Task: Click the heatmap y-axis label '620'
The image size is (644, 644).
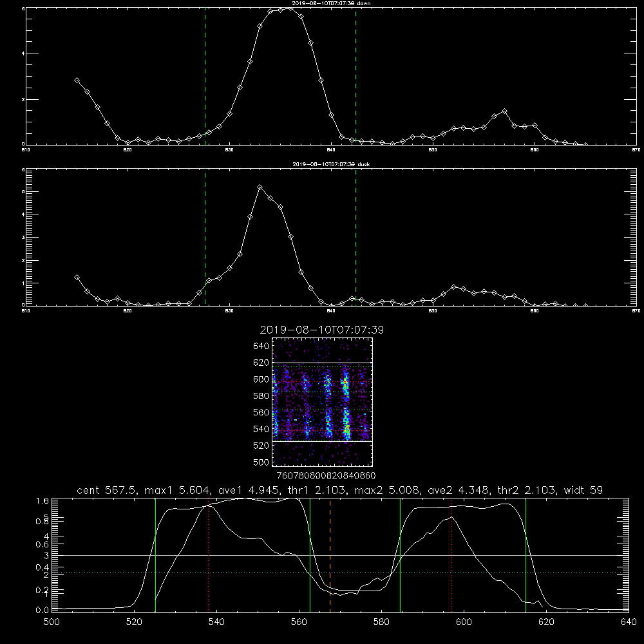Action: click(261, 363)
